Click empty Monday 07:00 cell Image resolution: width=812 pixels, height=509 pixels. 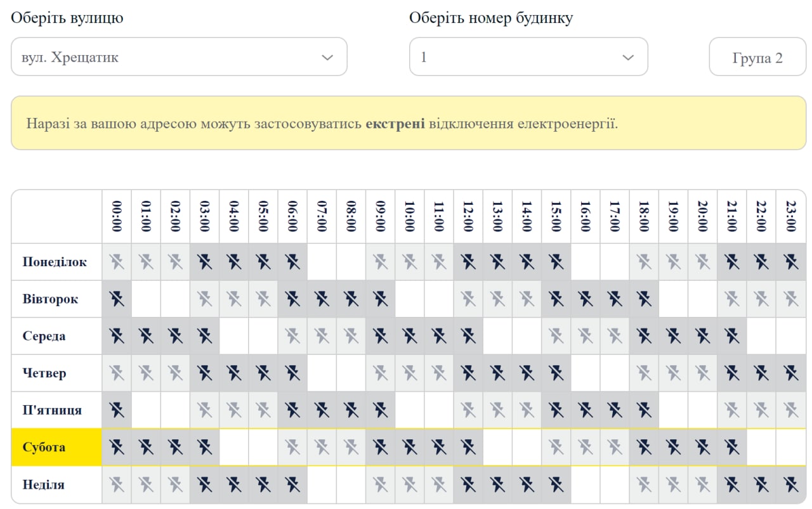click(322, 262)
